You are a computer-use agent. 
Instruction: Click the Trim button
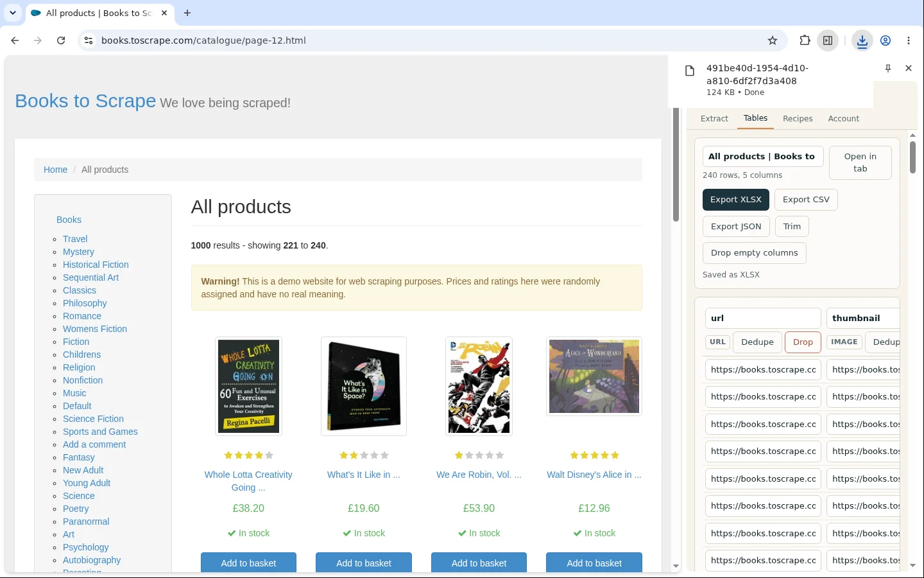[792, 227]
